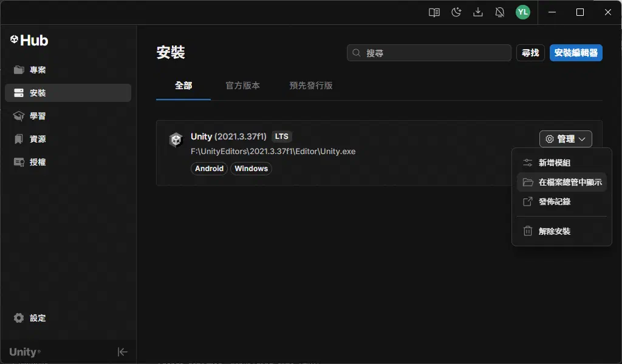Screen dimensions: 622x364
Task: Click the 安裝編輯器 button
Action: pos(576,53)
